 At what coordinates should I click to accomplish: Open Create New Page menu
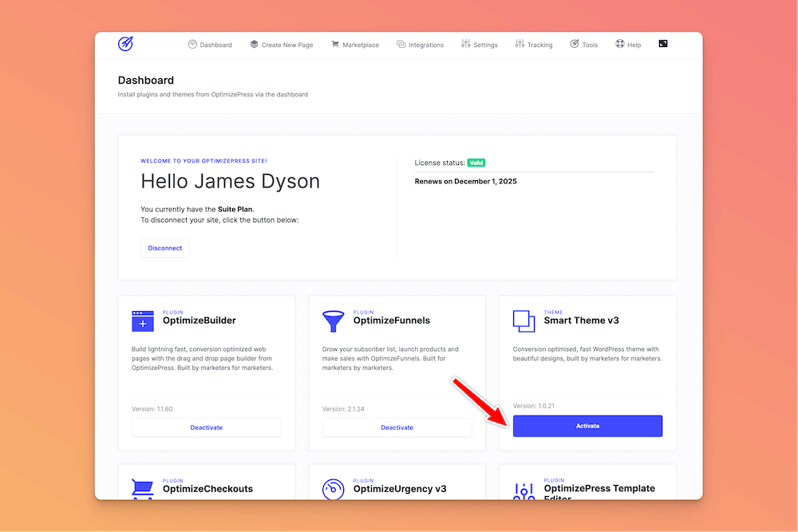[282, 45]
